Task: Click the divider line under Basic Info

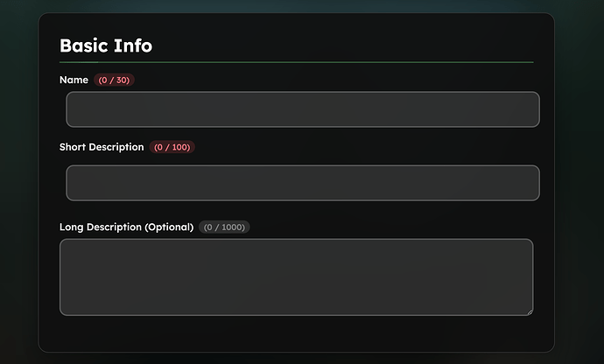Action: coord(296,62)
